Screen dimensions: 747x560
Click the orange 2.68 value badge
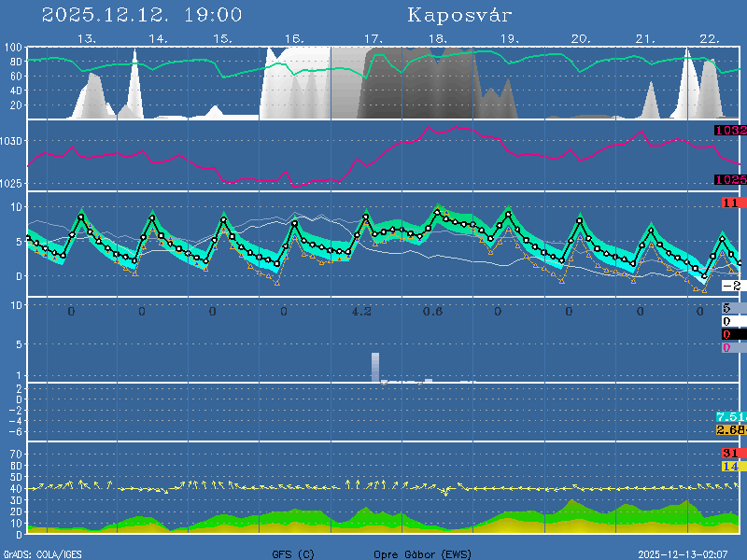pos(730,429)
